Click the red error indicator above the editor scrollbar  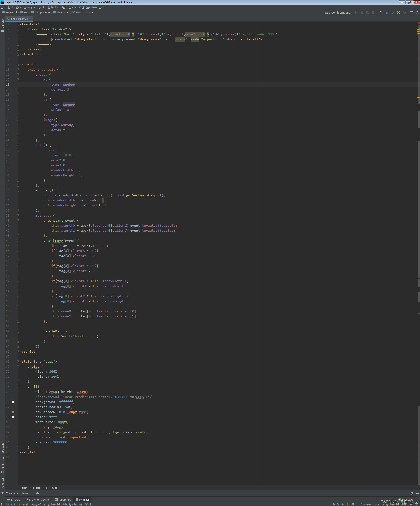pyautogui.click(x=418, y=23)
